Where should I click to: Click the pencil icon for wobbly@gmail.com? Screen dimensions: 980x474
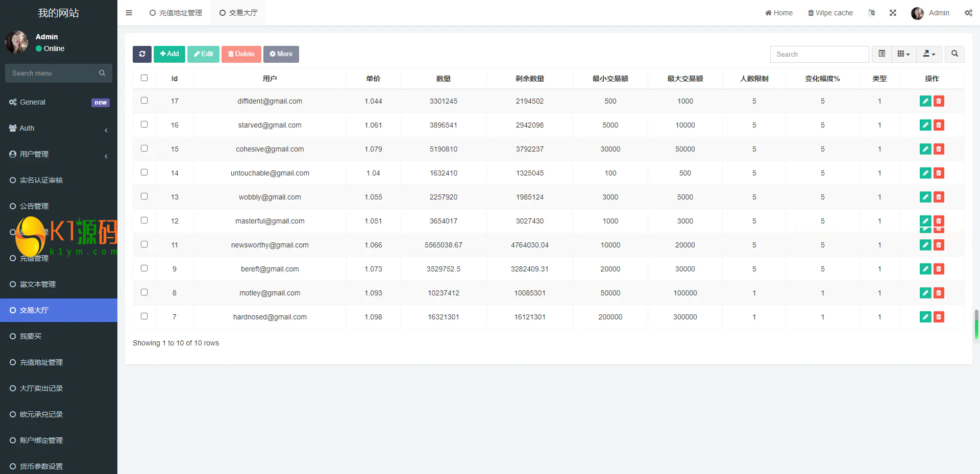click(x=925, y=197)
